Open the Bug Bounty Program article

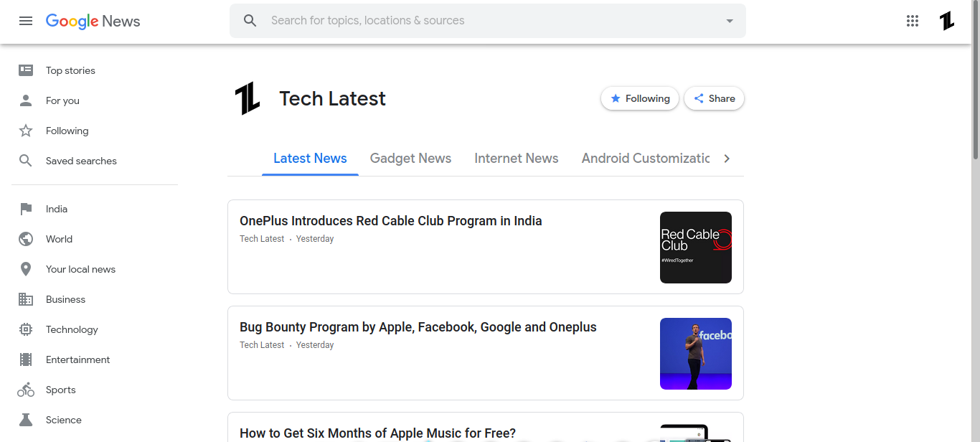[x=418, y=327]
